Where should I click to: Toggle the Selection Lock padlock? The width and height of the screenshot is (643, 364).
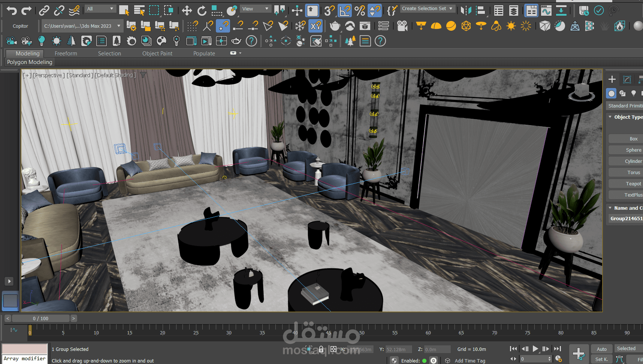click(x=321, y=349)
